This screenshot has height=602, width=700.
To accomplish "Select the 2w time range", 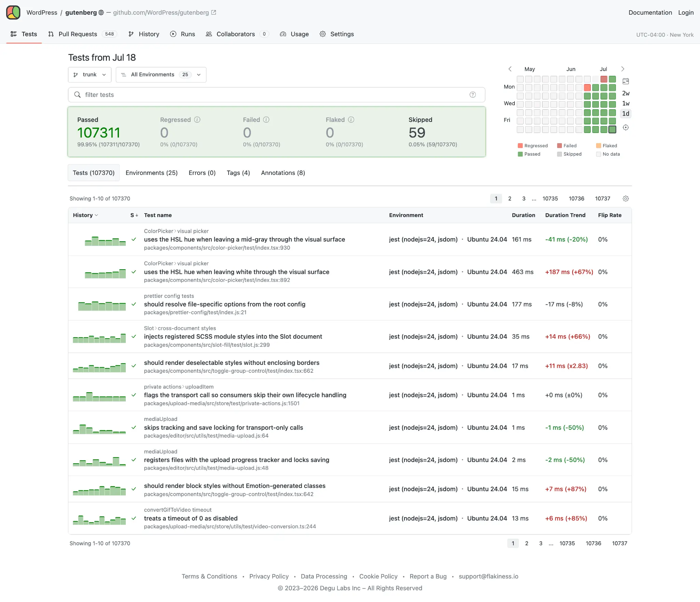I will (x=626, y=93).
